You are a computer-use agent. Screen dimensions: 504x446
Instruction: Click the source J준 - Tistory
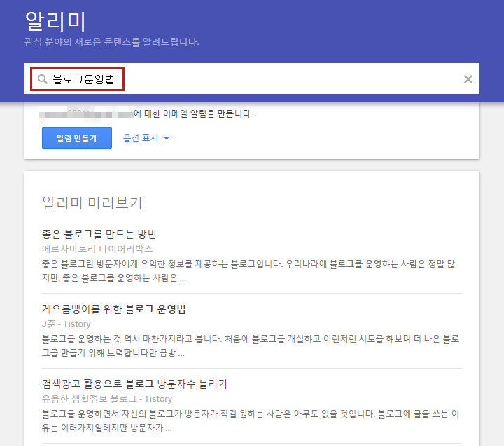66,324
